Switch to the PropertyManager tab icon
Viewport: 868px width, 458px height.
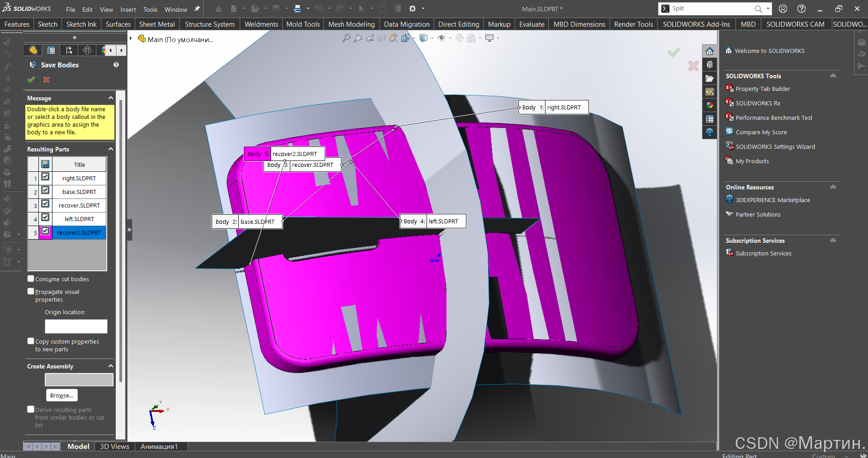[51, 50]
